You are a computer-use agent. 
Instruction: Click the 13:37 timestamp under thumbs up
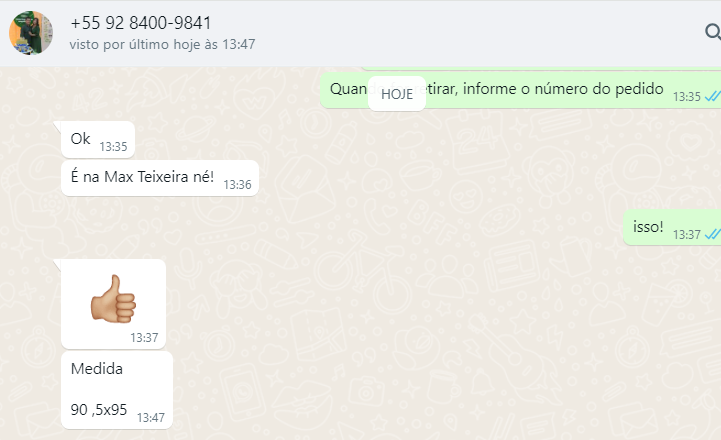pyautogui.click(x=144, y=338)
